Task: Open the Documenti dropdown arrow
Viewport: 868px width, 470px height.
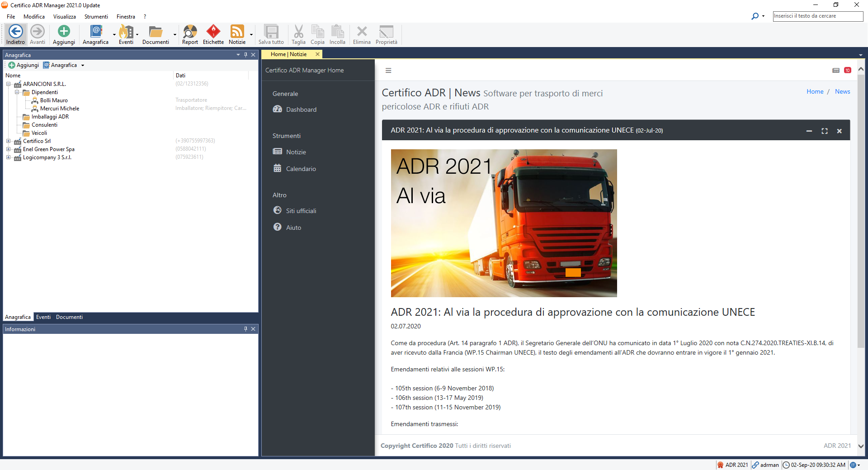Action: (x=175, y=35)
